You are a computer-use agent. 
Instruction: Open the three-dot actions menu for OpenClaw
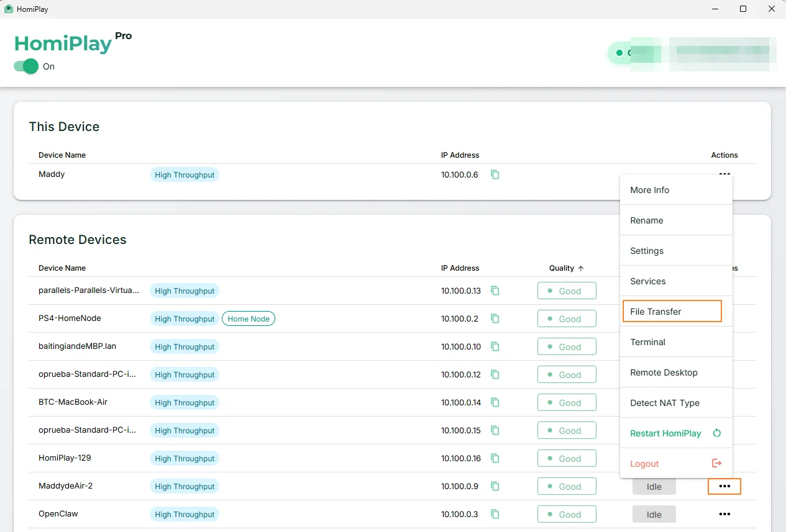pyautogui.click(x=724, y=515)
